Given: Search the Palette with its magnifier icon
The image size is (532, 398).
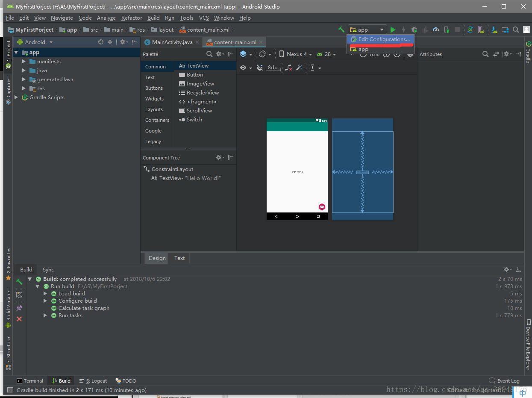Looking at the screenshot, I should click(x=209, y=54).
